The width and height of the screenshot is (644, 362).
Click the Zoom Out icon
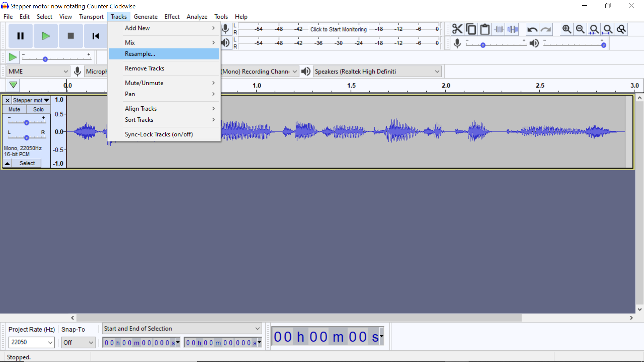click(580, 29)
